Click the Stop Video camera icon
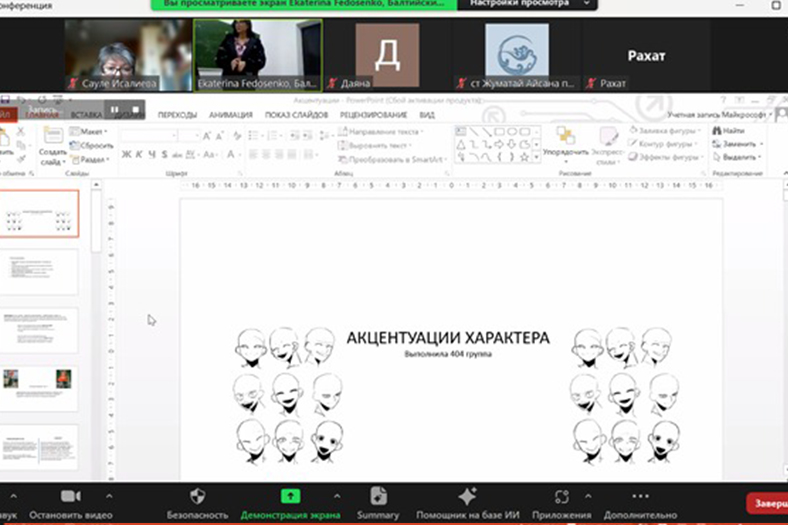 click(x=69, y=497)
